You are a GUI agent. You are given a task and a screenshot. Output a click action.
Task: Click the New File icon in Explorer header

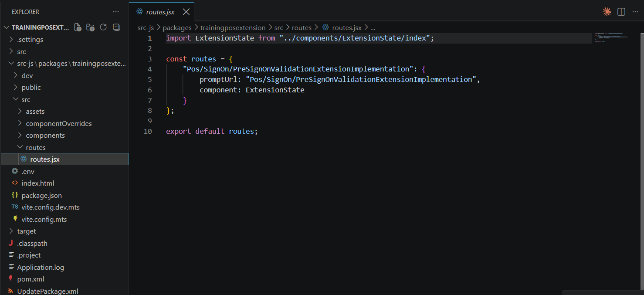tap(78, 27)
